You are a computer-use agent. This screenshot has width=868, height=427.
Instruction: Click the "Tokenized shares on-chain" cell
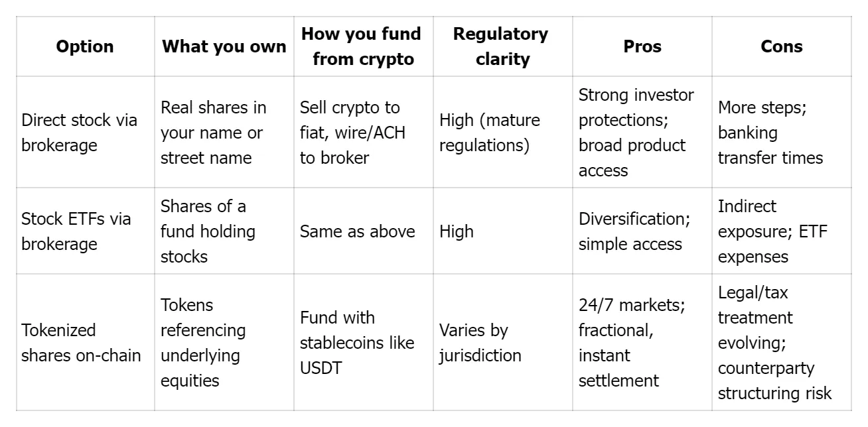point(81,343)
